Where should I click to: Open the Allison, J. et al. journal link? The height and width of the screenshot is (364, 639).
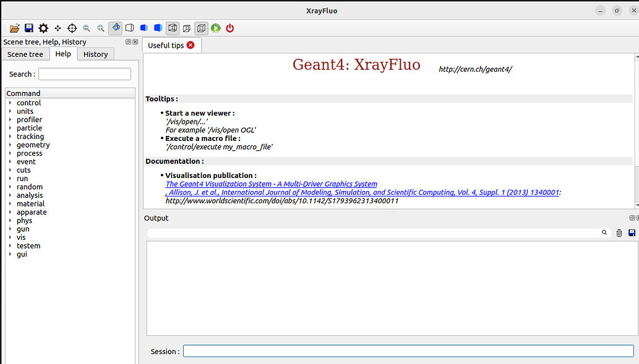point(362,192)
